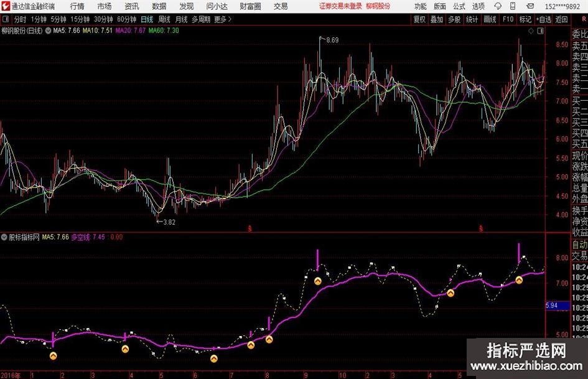The image size is (588, 379).
Task: Click the 叠加 overlay button
Action: tap(437, 19)
